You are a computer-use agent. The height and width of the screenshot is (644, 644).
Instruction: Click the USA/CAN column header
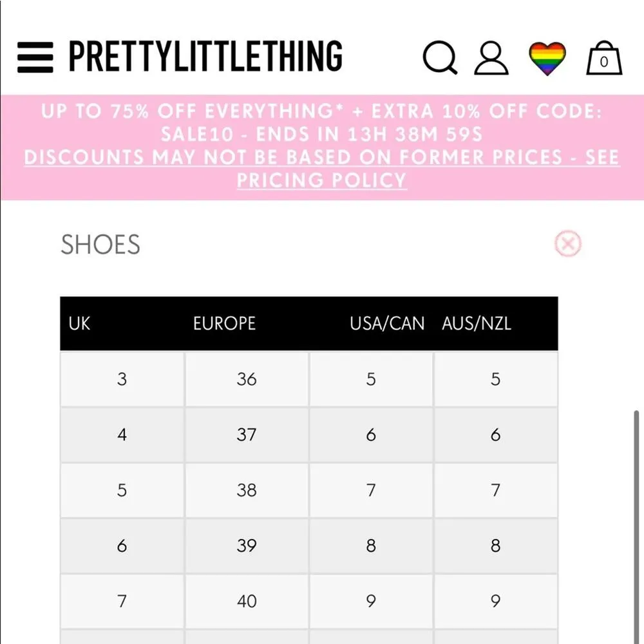point(387,324)
